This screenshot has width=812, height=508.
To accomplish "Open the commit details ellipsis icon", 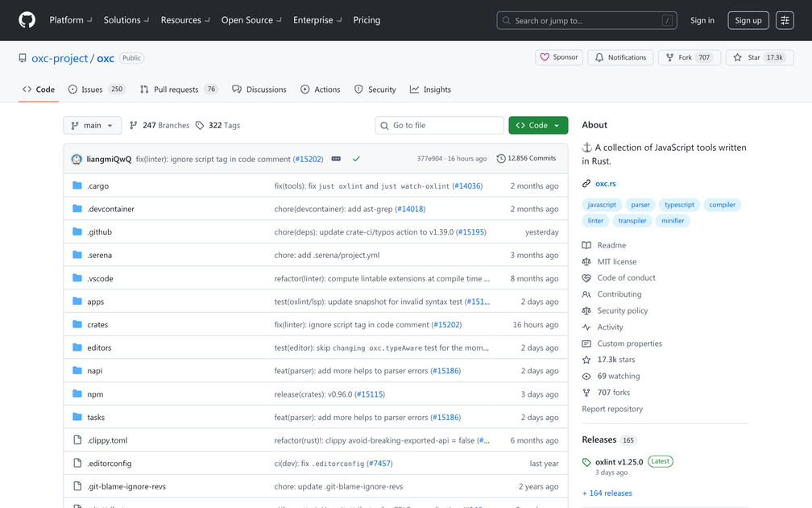I will [x=336, y=159].
